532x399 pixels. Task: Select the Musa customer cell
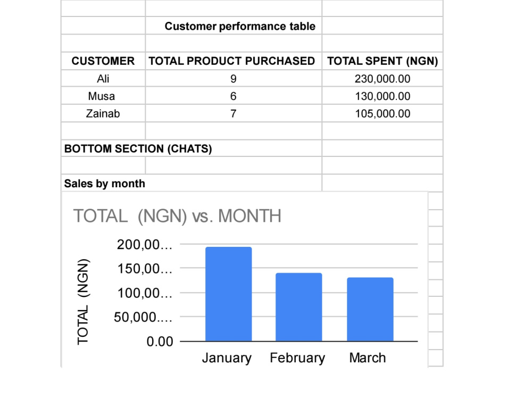tap(103, 96)
